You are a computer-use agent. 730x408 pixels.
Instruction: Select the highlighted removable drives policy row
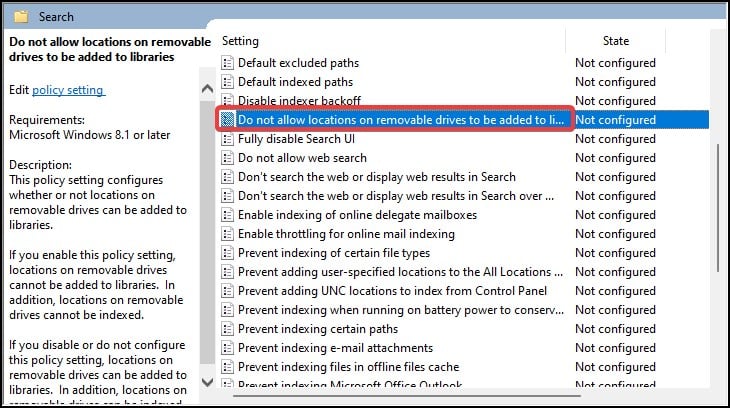(402, 120)
